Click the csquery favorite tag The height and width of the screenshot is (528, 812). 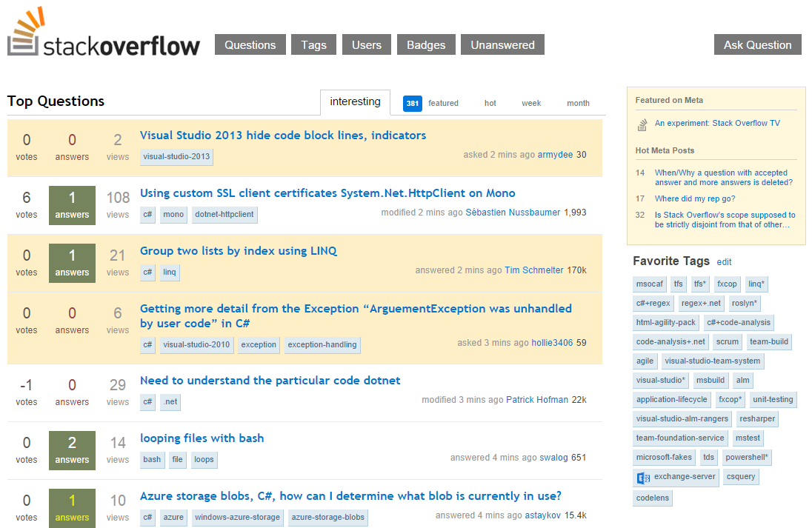[x=741, y=477]
